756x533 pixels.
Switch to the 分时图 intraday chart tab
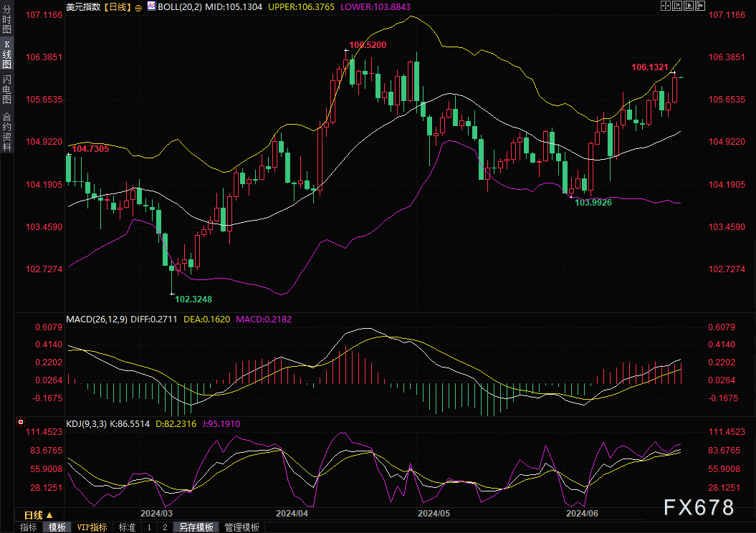pos(6,19)
